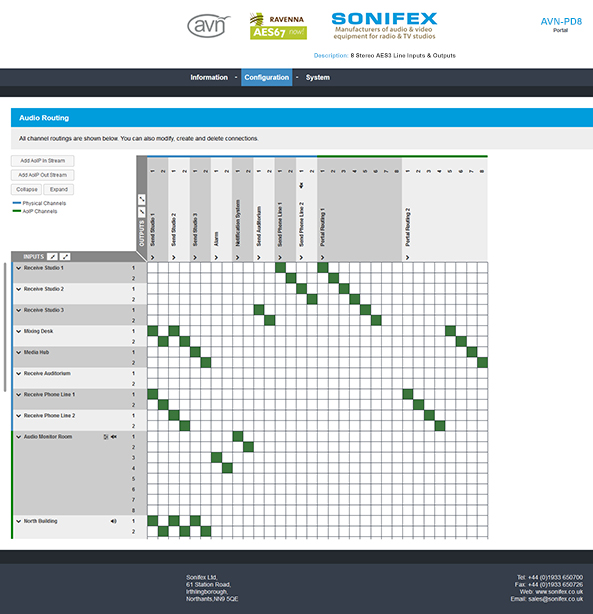
Task: Click the lower arrow icon above OUTPUTS label
Action: 142,212
